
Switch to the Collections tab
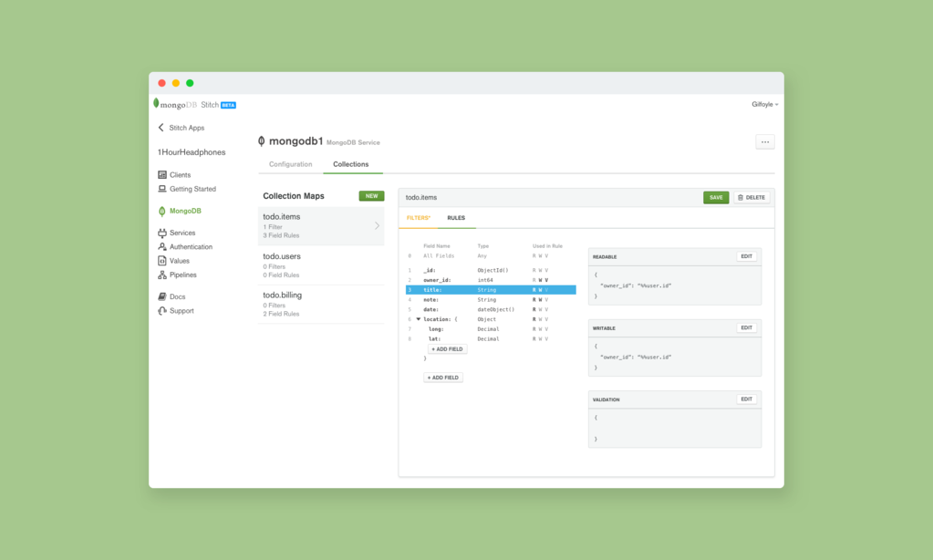(x=350, y=164)
